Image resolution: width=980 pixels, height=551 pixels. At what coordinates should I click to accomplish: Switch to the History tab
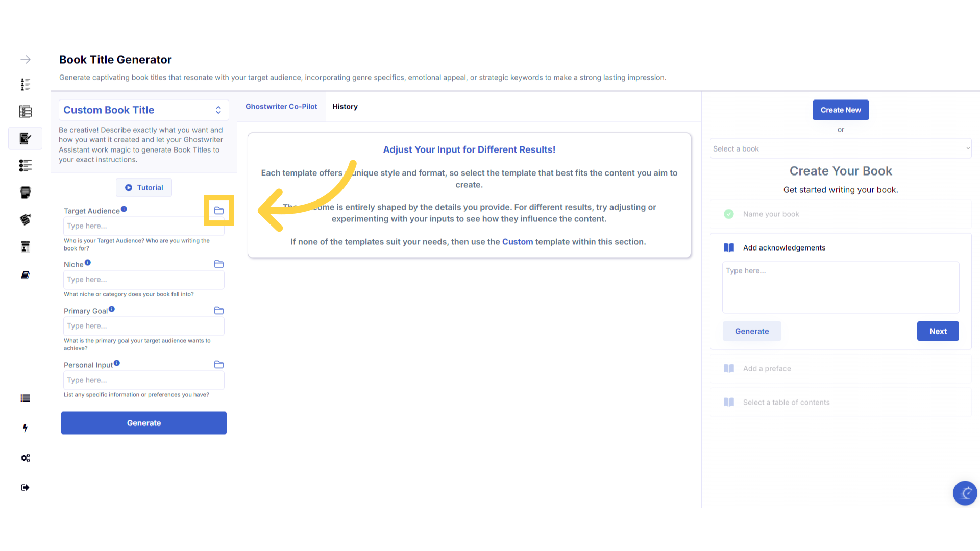point(345,107)
